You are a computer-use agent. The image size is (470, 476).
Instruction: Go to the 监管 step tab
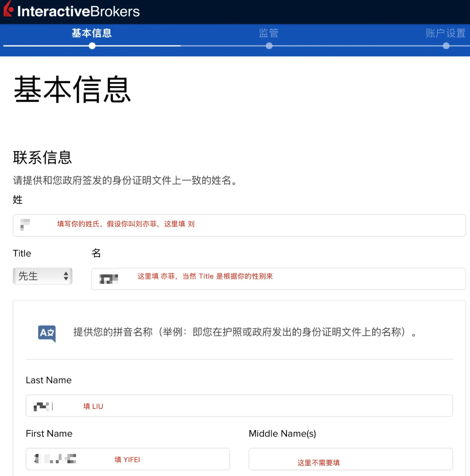pyautogui.click(x=269, y=33)
